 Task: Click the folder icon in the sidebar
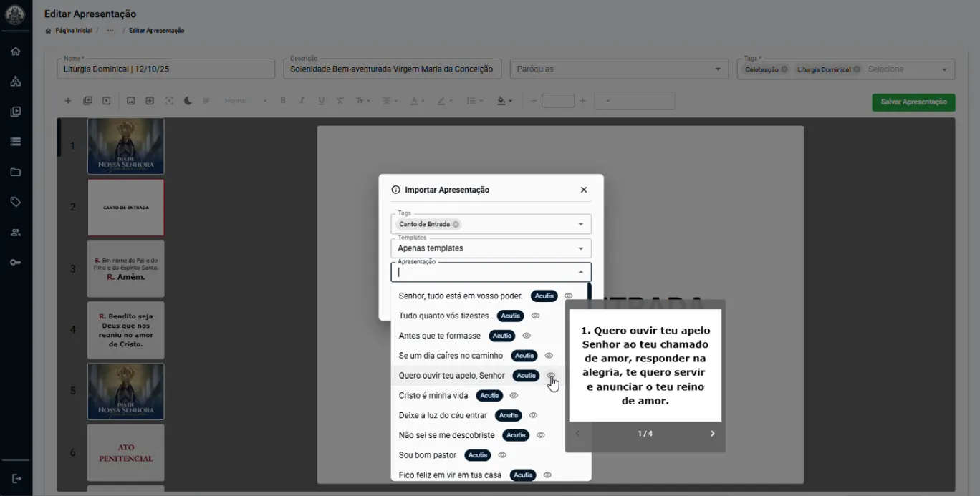click(x=16, y=172)
